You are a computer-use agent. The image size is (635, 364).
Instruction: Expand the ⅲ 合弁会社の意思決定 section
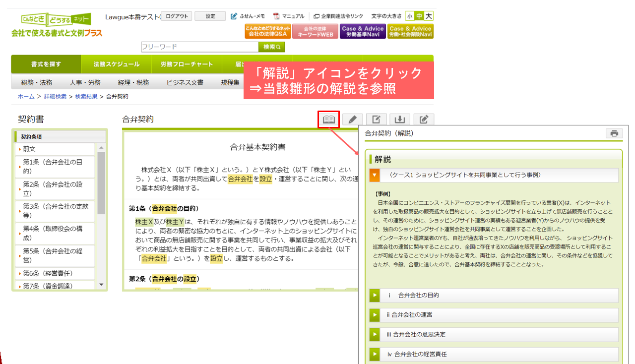tap(375, 334)
